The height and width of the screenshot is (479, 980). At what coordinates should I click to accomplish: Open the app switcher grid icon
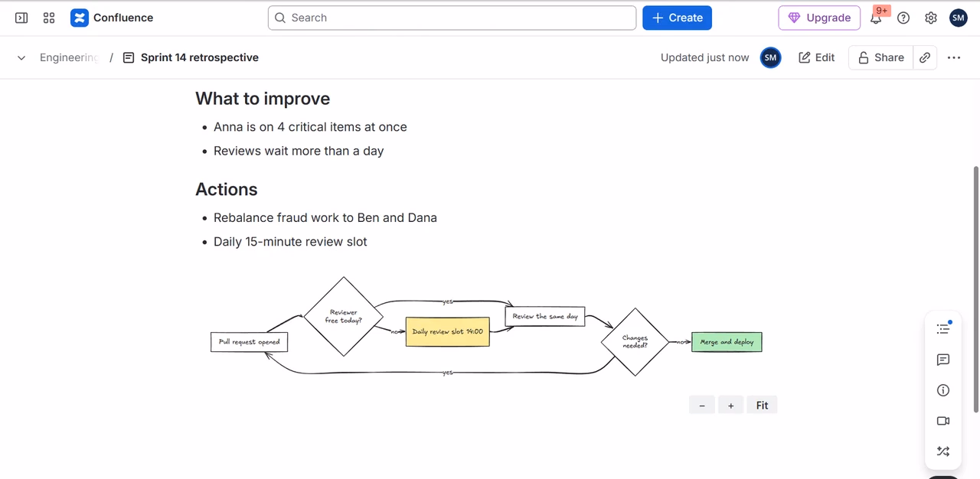49,18
